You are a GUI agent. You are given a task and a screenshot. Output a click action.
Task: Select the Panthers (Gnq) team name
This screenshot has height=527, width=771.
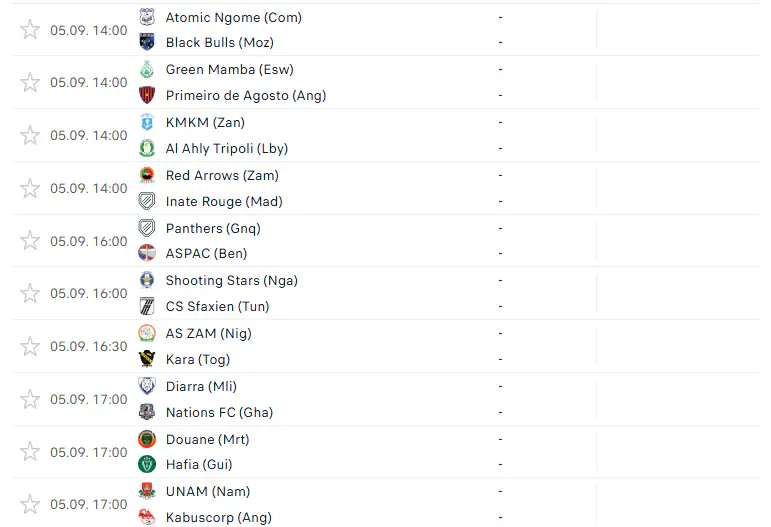point(213,228)
